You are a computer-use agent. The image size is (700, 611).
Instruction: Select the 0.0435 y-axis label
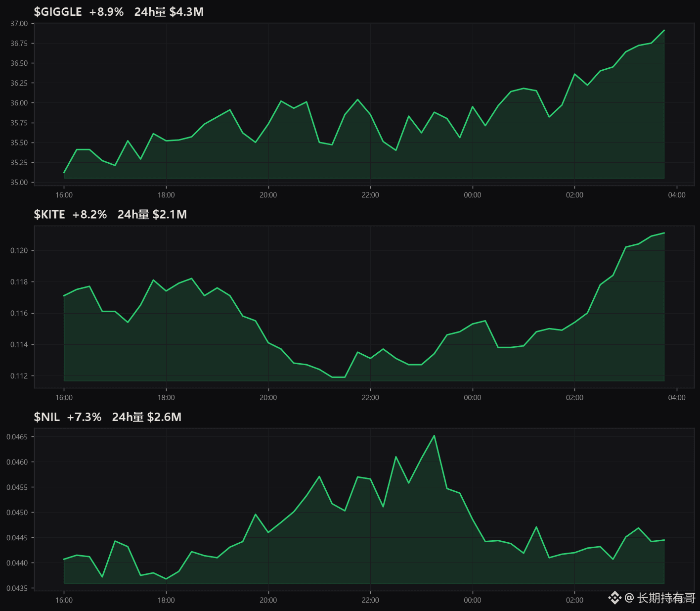17,588
